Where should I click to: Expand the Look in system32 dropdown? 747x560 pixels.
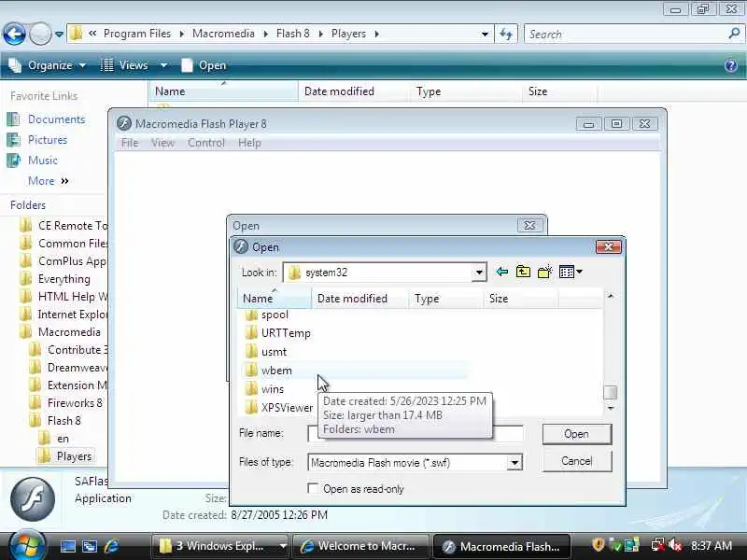(479, 273)
